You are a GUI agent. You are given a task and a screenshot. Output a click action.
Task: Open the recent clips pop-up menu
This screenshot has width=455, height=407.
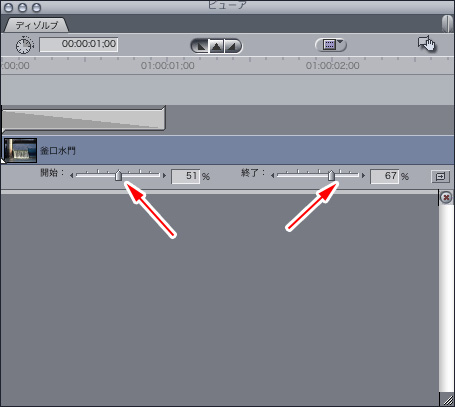(x=331, y=45)
